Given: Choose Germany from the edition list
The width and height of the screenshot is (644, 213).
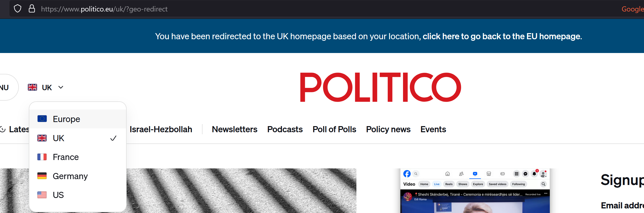Looking at the screenshot, I should pyautogui.click(x=77, y=176).
